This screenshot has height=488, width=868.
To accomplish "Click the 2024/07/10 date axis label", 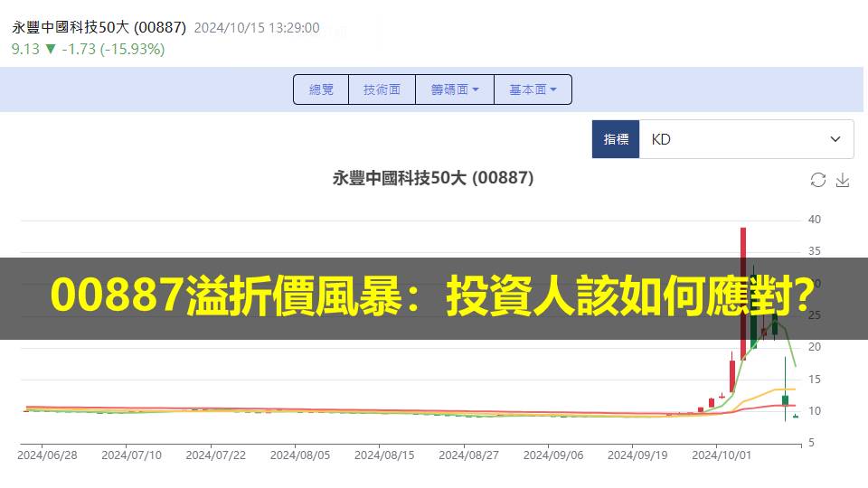I will (131, 455).
